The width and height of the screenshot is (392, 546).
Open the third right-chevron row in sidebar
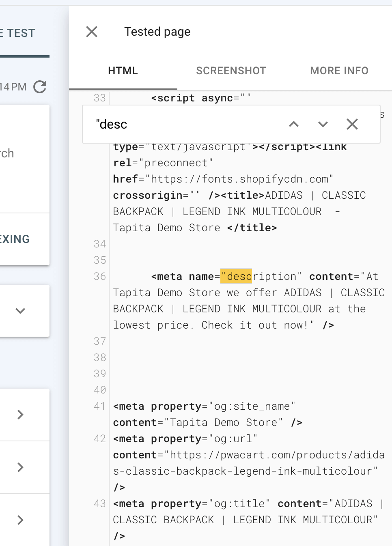20,520
